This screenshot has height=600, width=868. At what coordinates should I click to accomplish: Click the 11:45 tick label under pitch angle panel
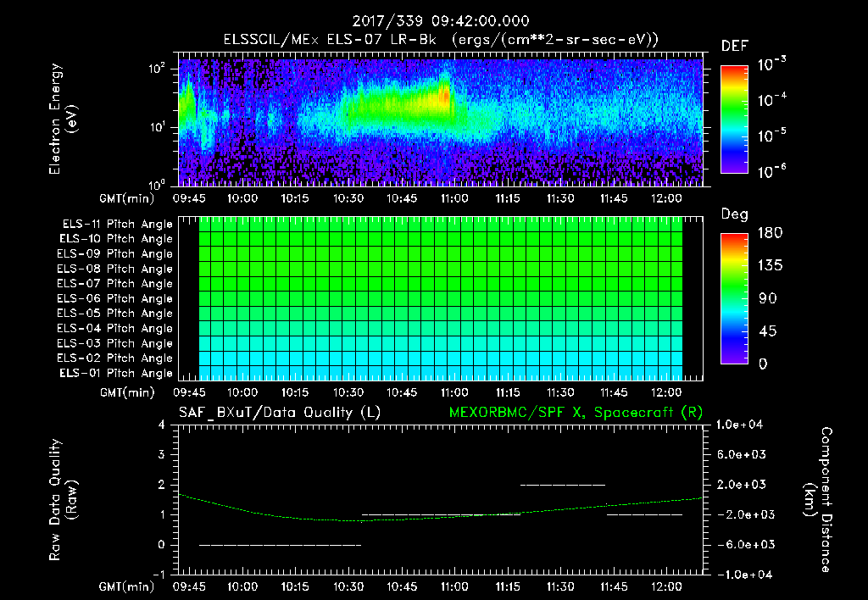point(614,392)
